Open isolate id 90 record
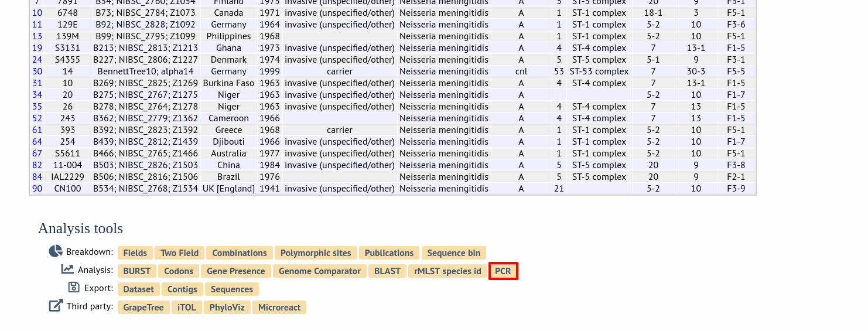Image resolution: width=868 pixels, height=331 pixels. point(37,189)
